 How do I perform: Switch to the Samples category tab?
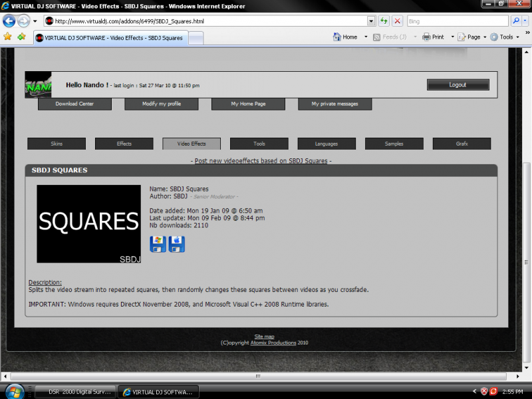394,144
